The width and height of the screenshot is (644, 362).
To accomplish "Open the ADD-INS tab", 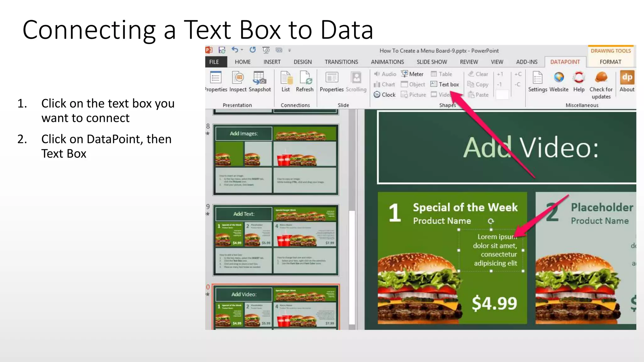I will click(527, 62).
